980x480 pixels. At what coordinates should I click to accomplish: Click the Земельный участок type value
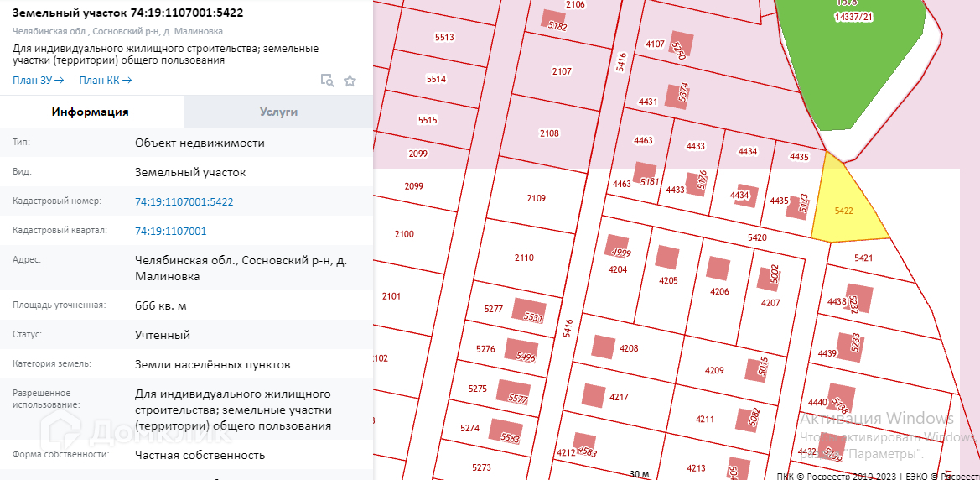coord(190,173)
